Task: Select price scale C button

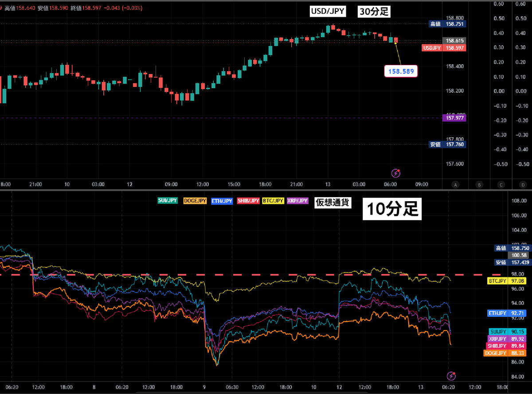Action: tap(501, 184)
